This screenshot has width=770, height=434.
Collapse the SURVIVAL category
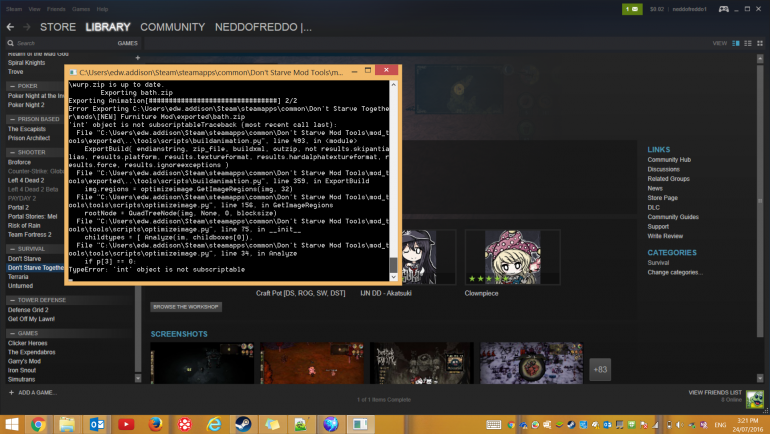[x=12, y=249]
